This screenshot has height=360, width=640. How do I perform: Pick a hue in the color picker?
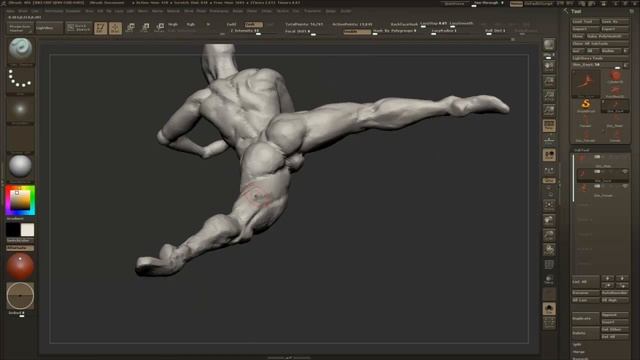[20, 200]
